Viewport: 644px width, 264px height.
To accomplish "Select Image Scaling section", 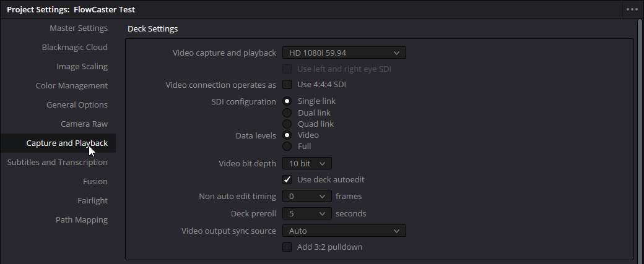I will click(82, 66).
